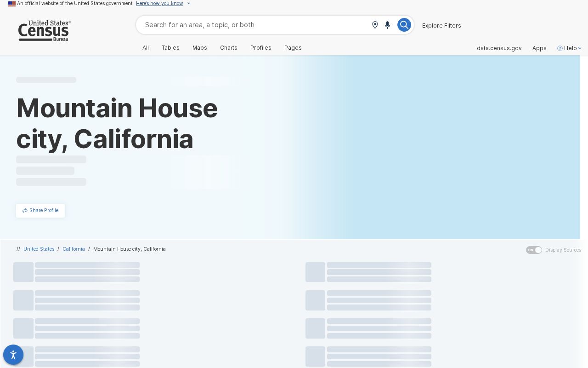Click the Mountain House city, California heading

117,123
